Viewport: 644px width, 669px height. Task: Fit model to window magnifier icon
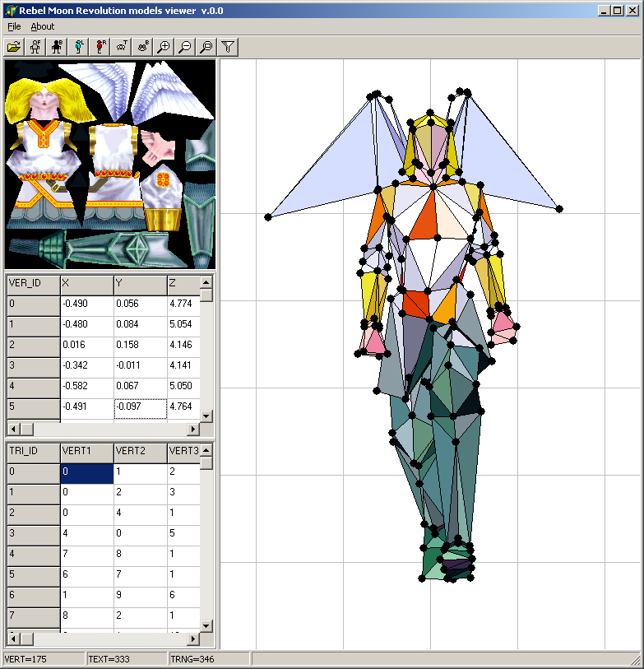(206, 47)
